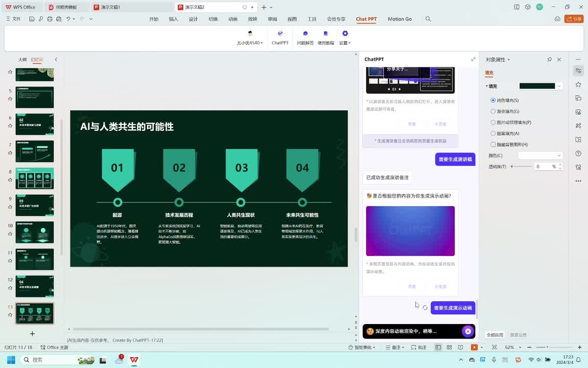
Task: Enable 隐藏背景图形(H) checkbox
Action: tap(493, 145)
